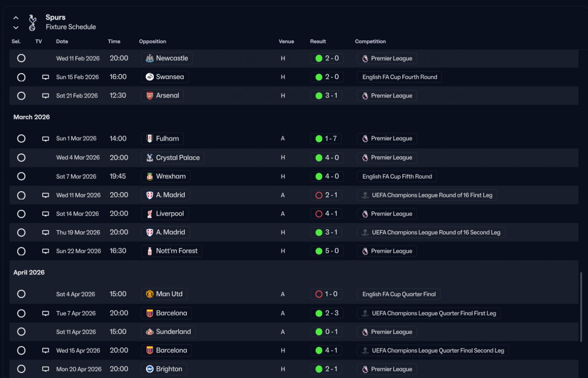The image size is (588, 378).
Task: Click the down chevron beside Spurs
Action: pos(16,28)
